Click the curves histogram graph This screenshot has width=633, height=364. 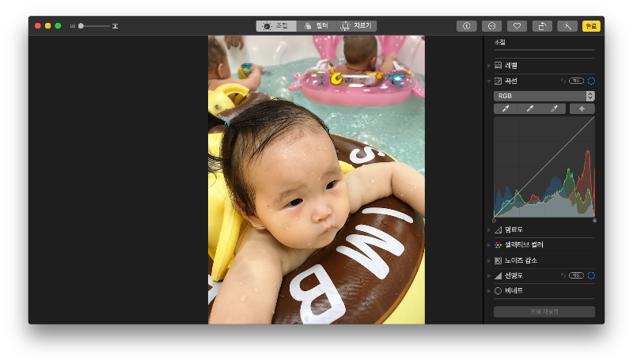coord(544,167)
